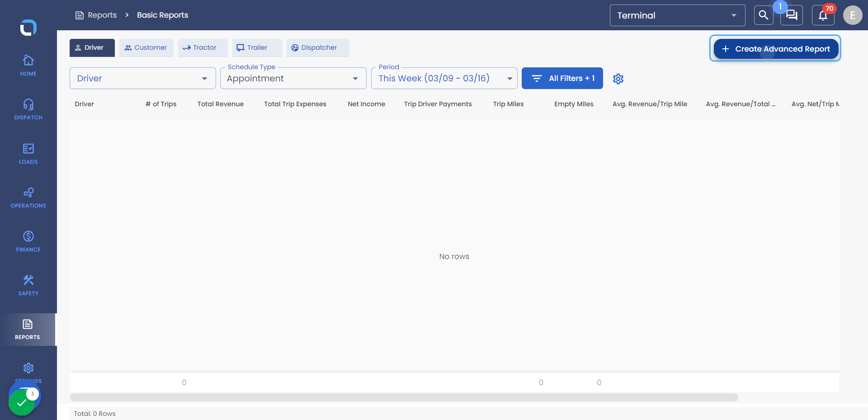Switch to the Trailer tab
This screenshot has width=868, height=420.
point(257,47)
